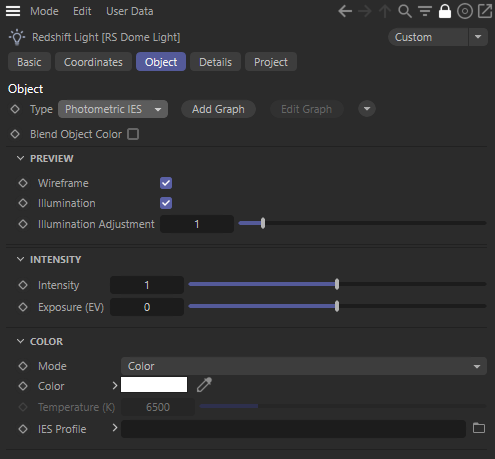
Task: Open the color Mode dropdown
Action: 304,366
